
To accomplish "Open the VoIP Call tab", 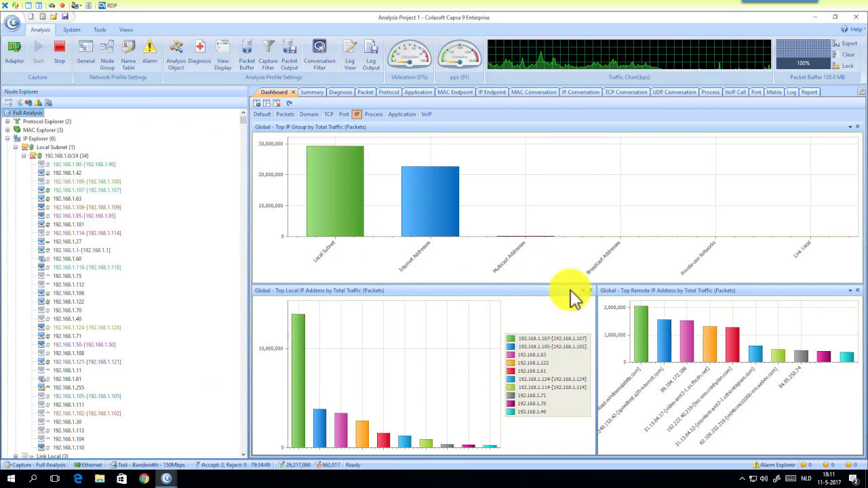I will coord(735,92).
